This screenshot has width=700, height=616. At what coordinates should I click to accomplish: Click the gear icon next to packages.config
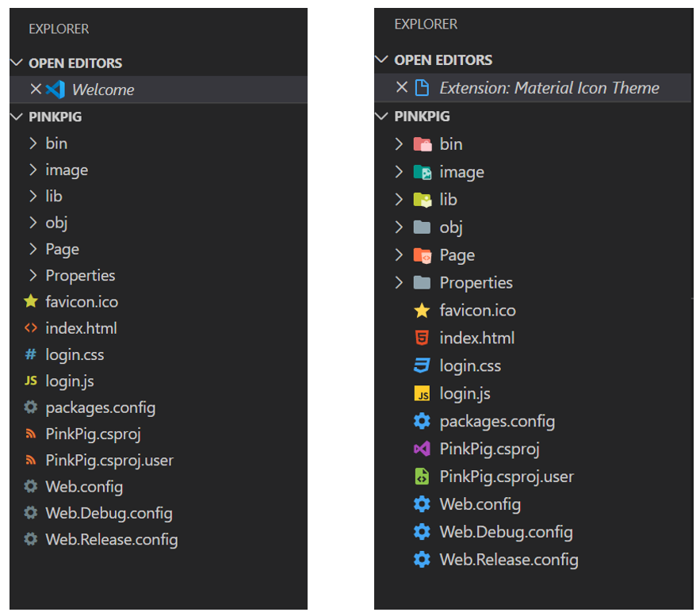[x=423, y=421]
